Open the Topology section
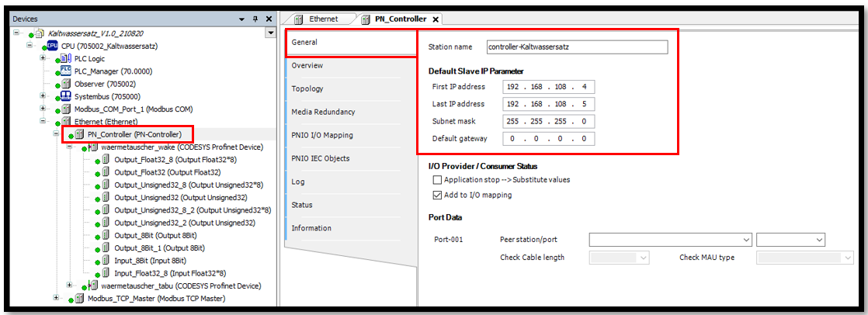 click(x=307, y=88)
